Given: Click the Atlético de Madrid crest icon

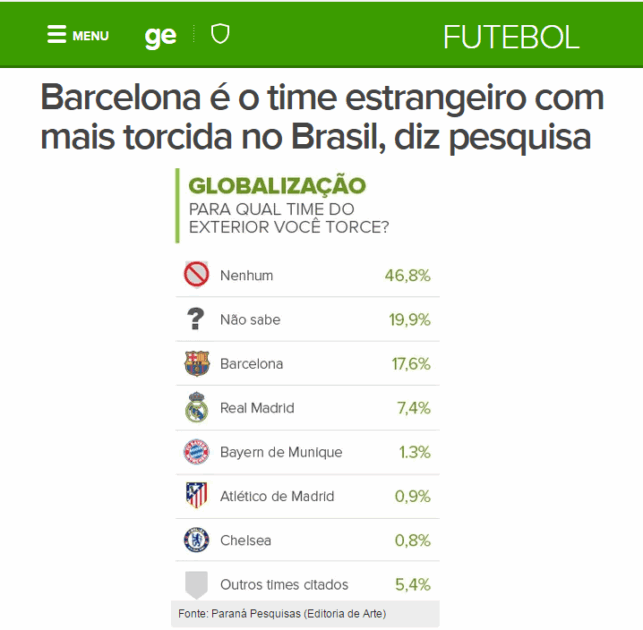Looking at the screenshot, I should click(197, 496).
